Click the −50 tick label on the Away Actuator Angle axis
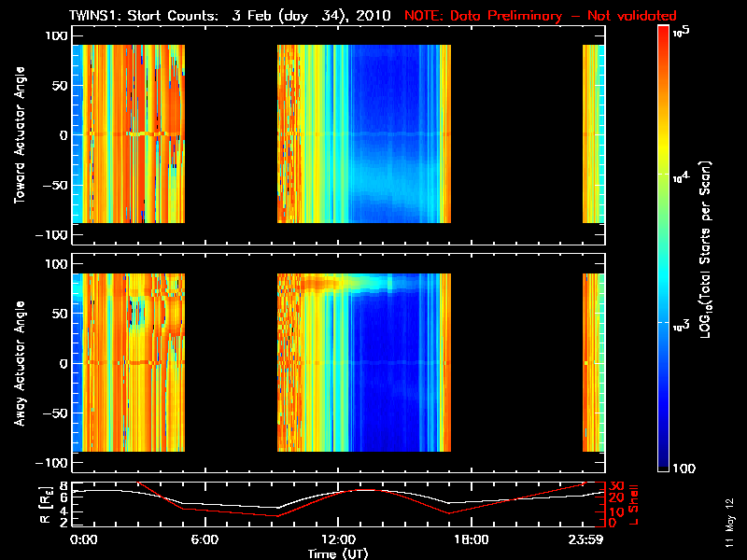The height and width of the screenshot is (560, 747). (56, 413)
